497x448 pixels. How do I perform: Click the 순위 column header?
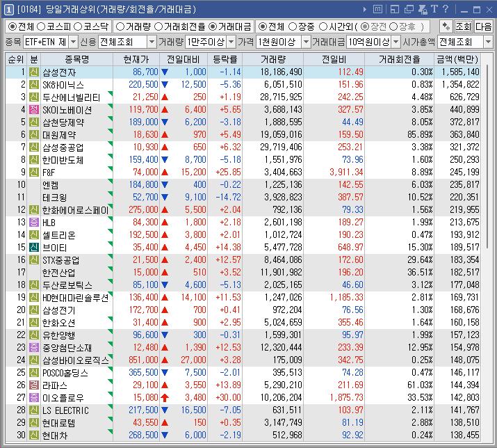point(16,59)
